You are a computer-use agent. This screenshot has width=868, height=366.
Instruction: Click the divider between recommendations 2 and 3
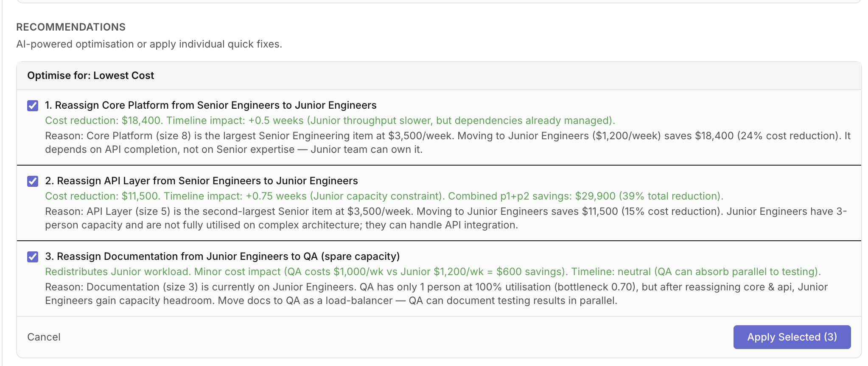439,241
